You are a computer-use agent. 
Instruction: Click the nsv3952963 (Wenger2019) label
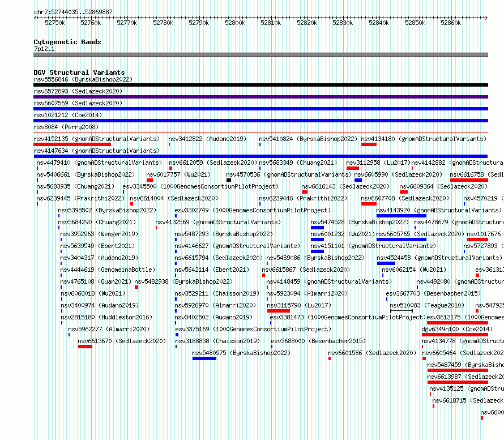point(99,234)
